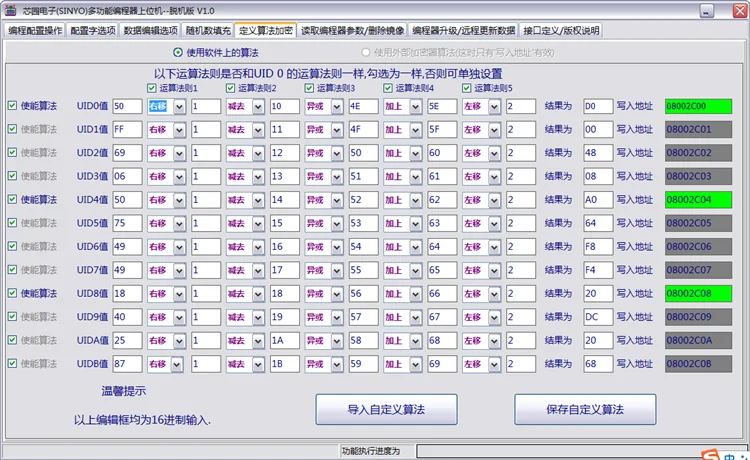Click the subtract value field 17 in UID7 row
Screen dimensions: 750x460
pyautogui.click(x=285, y=270)
